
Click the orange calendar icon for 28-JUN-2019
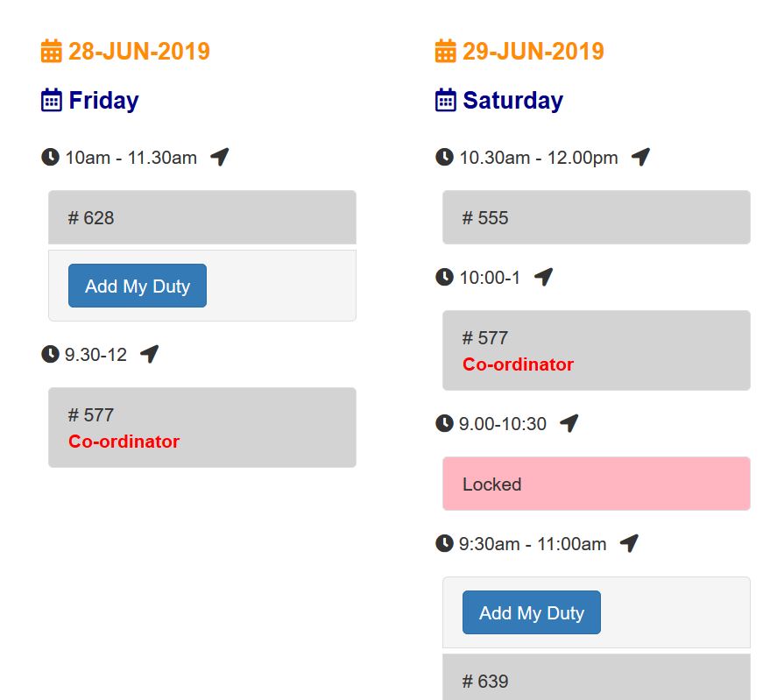click(52, 52)
